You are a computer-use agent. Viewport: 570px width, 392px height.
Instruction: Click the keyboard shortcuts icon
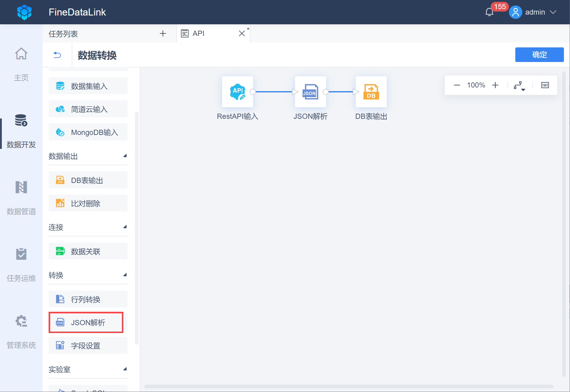(x=545, y=85)
